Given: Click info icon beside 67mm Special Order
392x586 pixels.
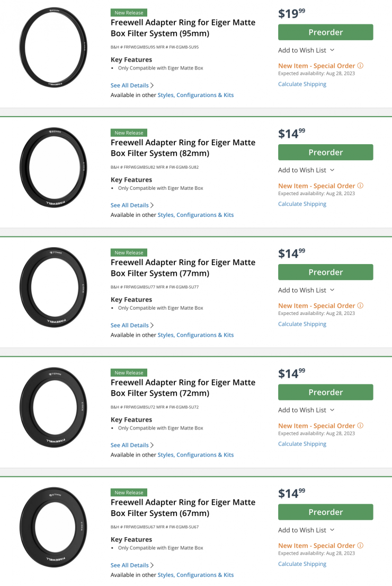Looking at the screenshot, I should pos(360,545).
